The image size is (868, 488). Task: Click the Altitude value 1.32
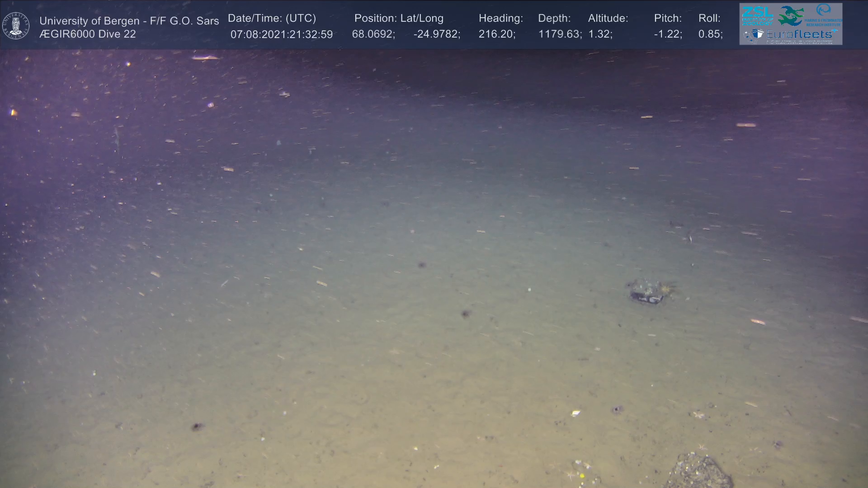[x=600, y=34]
